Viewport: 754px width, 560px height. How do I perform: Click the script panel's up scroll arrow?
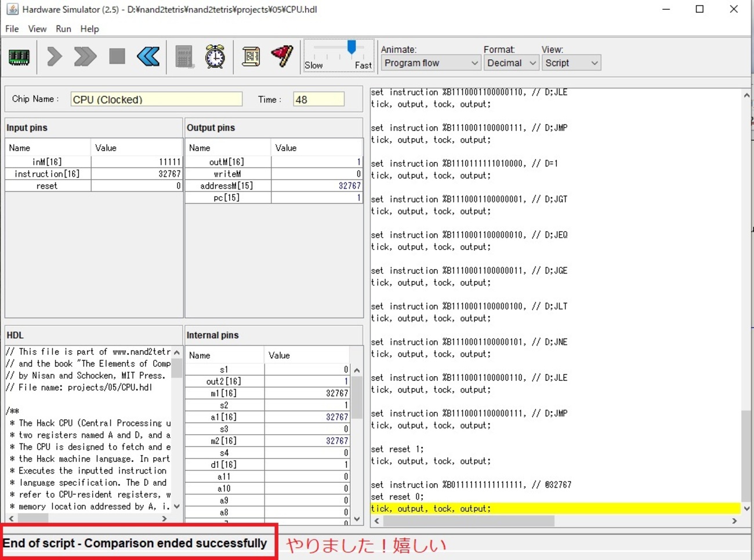pos(746,95)
